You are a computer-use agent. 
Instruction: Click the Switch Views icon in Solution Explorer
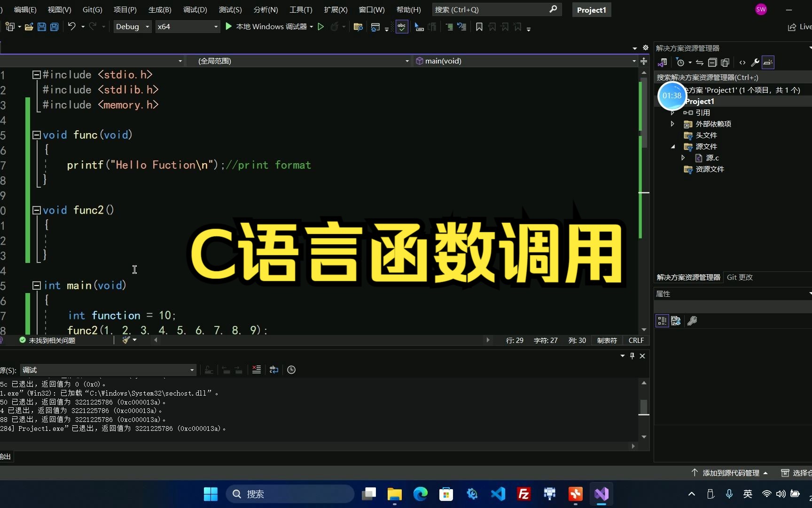tap(662, 62)
